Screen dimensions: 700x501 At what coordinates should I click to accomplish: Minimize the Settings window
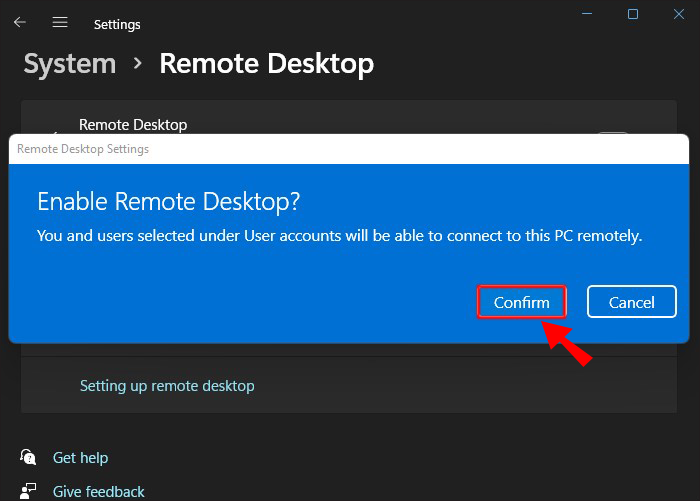pos(586,14)
